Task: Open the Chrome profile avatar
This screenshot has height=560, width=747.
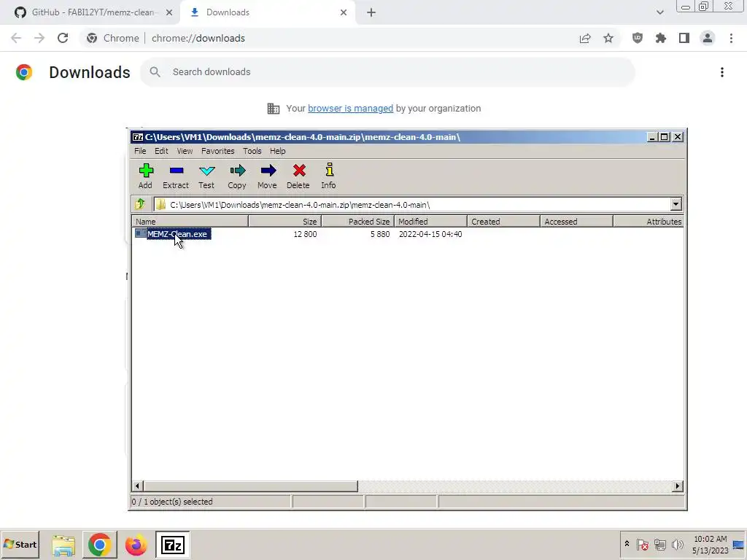Action: coord(708,38)
